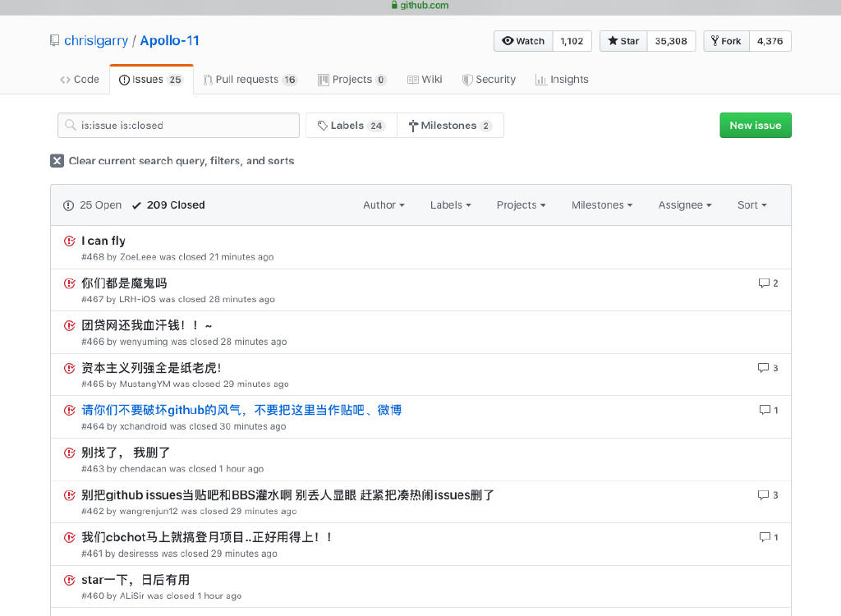
Task: Open the issue titled 'I can fly'
Action: coord(103,241)
